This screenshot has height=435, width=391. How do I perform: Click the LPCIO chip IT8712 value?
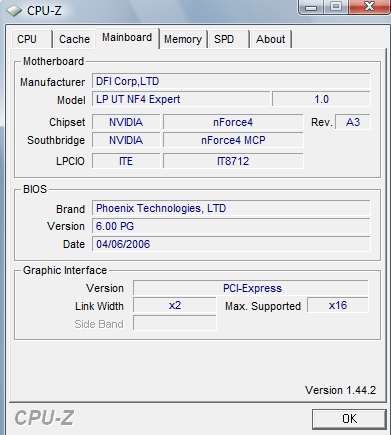pyautogui.click(x=233, y=161)
